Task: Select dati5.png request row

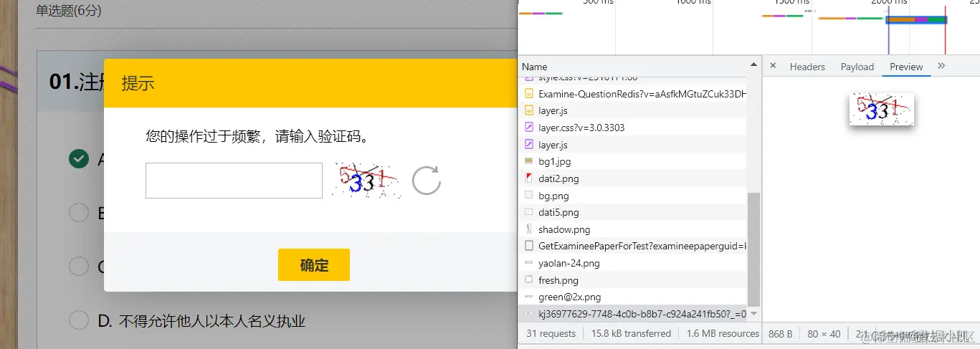Action: [634, 212]
